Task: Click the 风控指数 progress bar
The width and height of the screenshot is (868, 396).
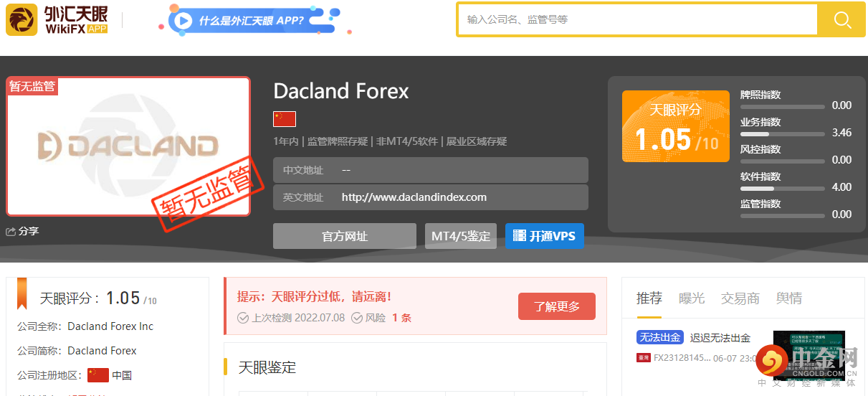Action: 783,161
